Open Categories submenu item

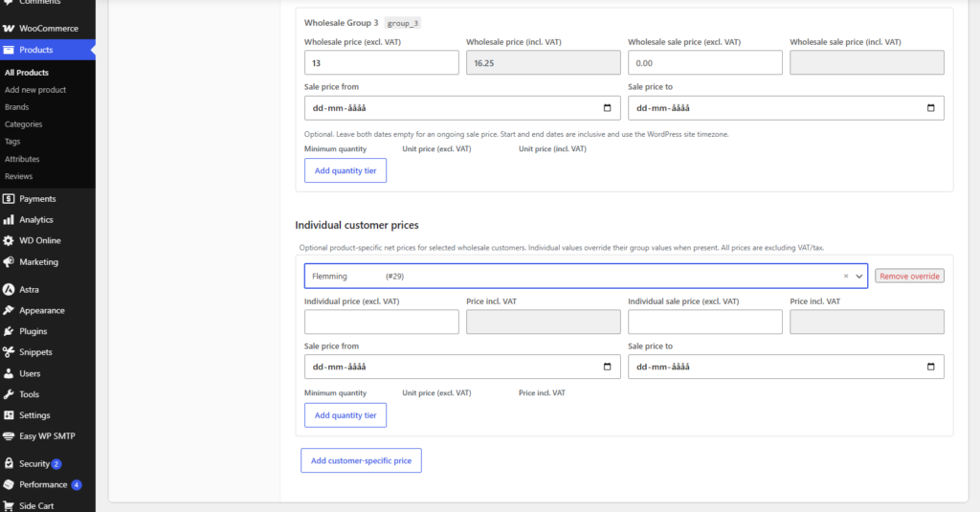[23, 124]
